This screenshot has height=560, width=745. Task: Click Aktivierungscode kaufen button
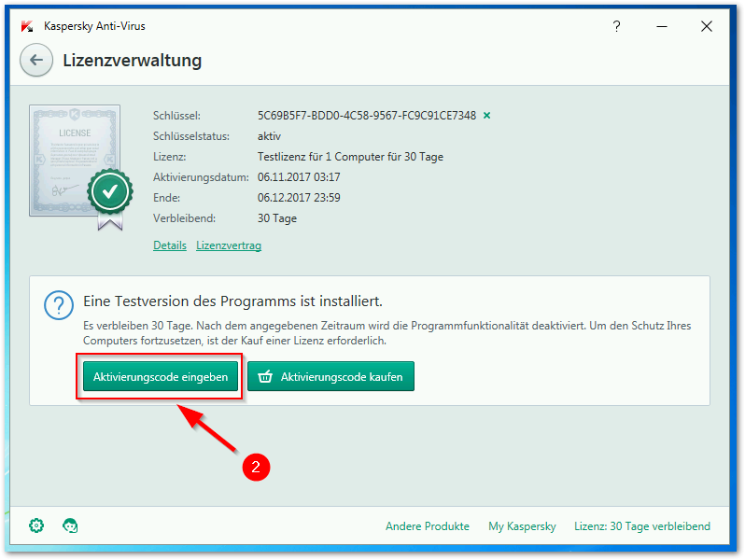pos(330,376)
